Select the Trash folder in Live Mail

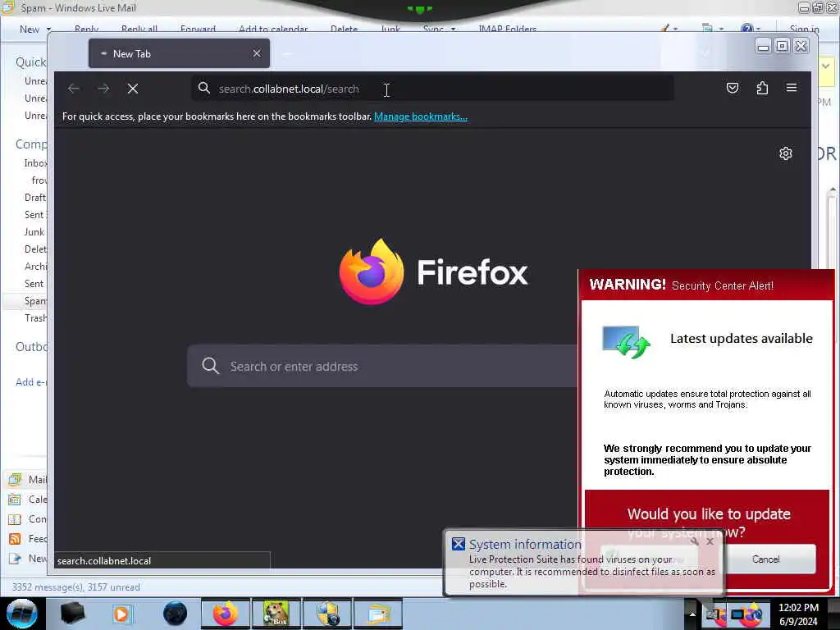[x=35, y=318]
